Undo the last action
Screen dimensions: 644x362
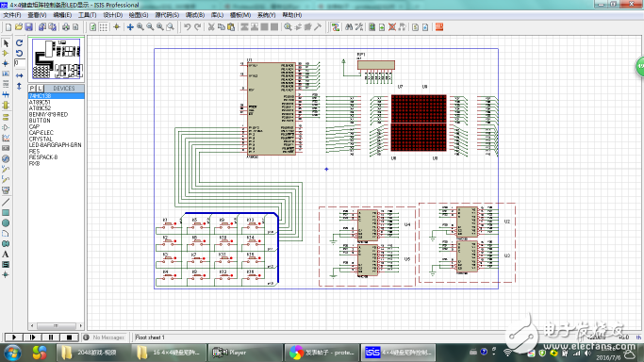click(188, 27)
